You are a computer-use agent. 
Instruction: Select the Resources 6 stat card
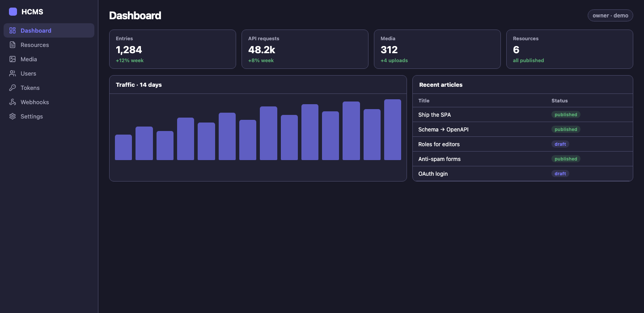click(x=570, y=49)
